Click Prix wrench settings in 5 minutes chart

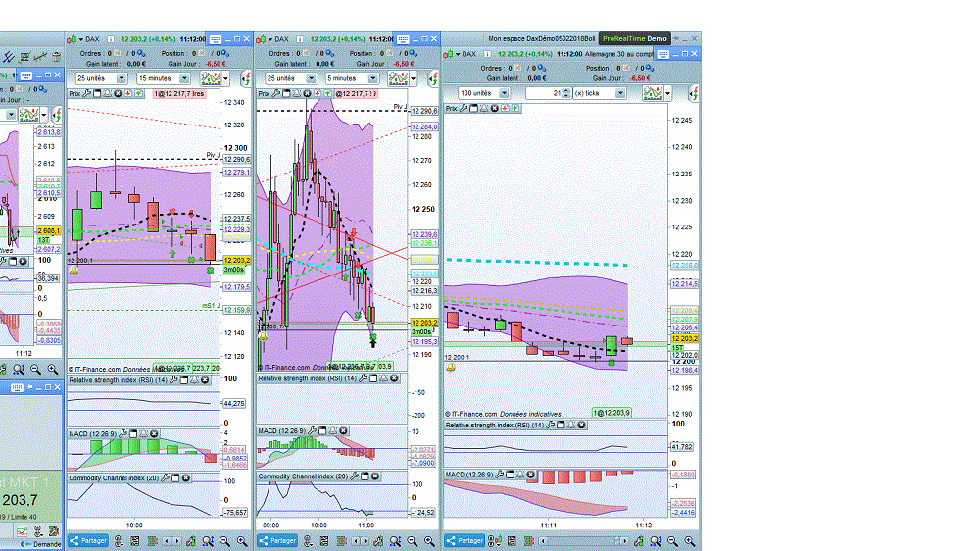[276, 93]
